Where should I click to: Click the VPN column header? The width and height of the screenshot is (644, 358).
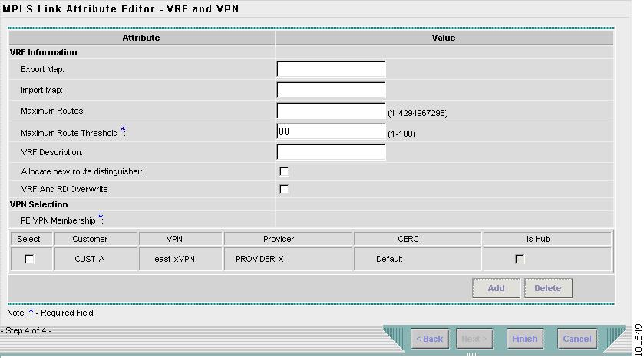[x=180, y=239]
